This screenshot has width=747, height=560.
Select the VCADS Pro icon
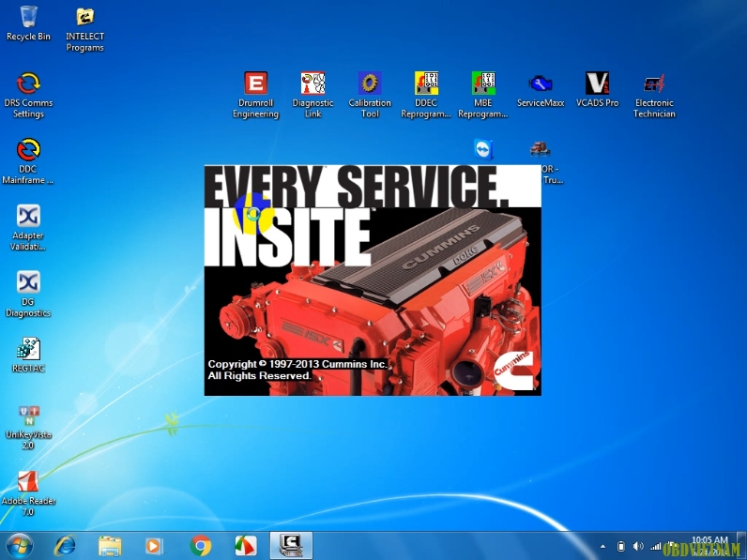pyautogui.click(x=597, y=90)
